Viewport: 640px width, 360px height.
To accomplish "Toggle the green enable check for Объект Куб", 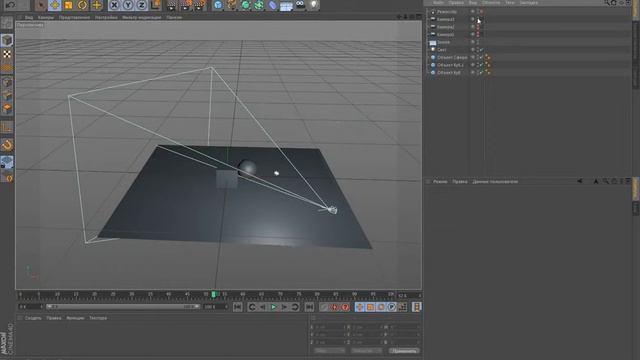I will 482,73.
